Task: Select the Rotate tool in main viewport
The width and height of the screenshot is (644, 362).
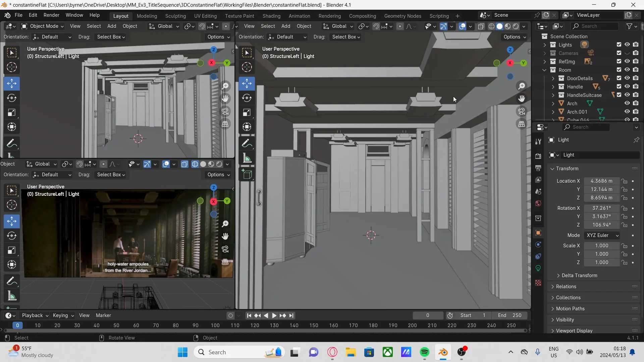Action: point(247,98)
